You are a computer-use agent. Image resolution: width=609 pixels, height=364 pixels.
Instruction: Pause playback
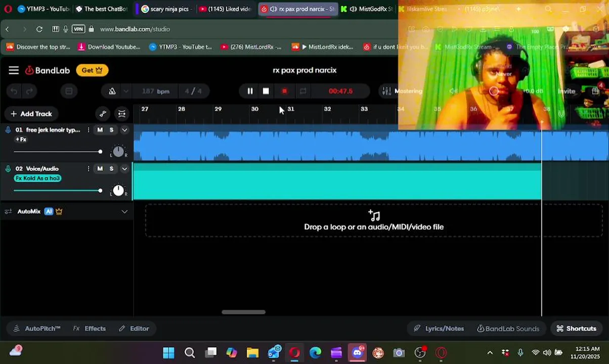click(x=250, y=91)
